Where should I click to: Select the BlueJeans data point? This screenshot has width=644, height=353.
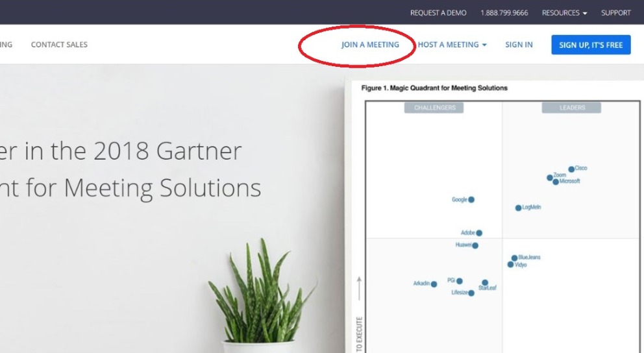(514, 258)
